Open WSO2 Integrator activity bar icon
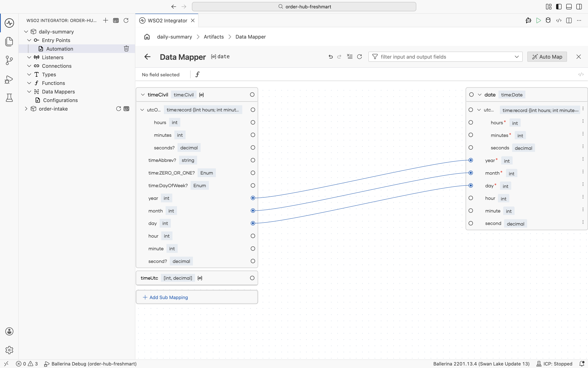 9,23
